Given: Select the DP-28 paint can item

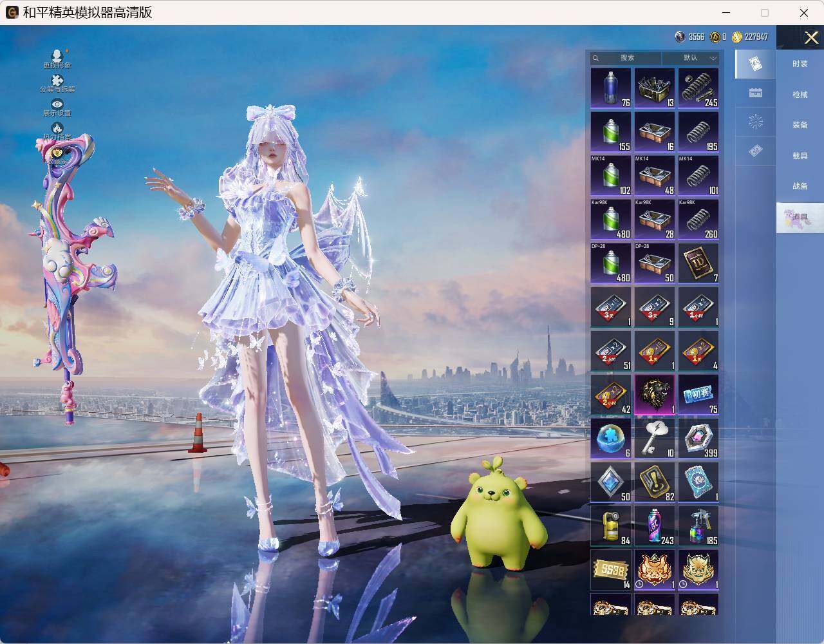Looking at the screenshot, I should click(x=611, y=263).
